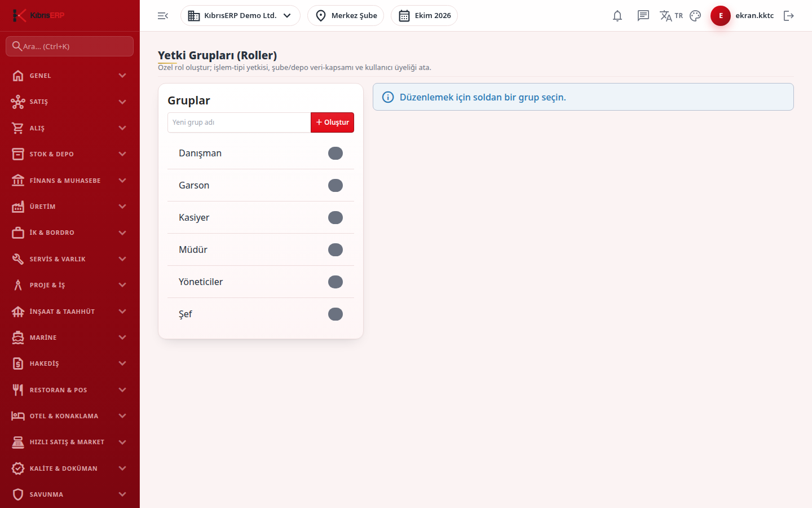Viewport: 812px width, 508px height.
Task: Open the Satış menu in sidebar
Action: click(70, 102)
